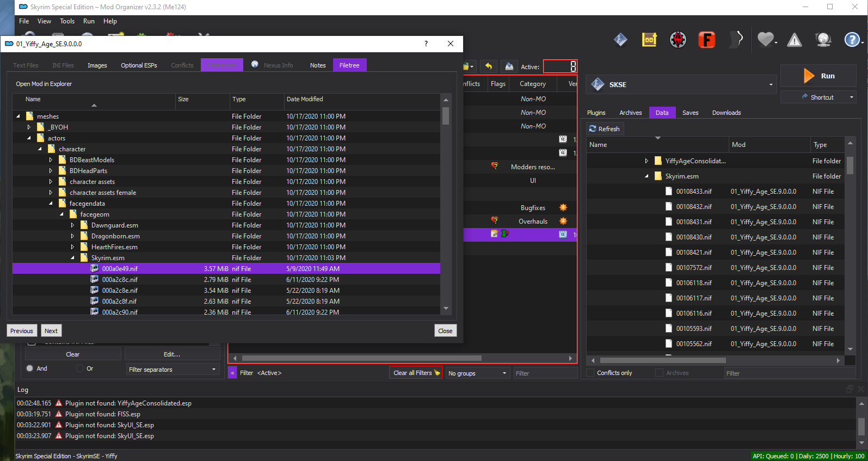Image resolution: width=868 pixels, height=461 pixels.
Task: Expand the Dawnguard.esm folder
Action: (72, 225)
